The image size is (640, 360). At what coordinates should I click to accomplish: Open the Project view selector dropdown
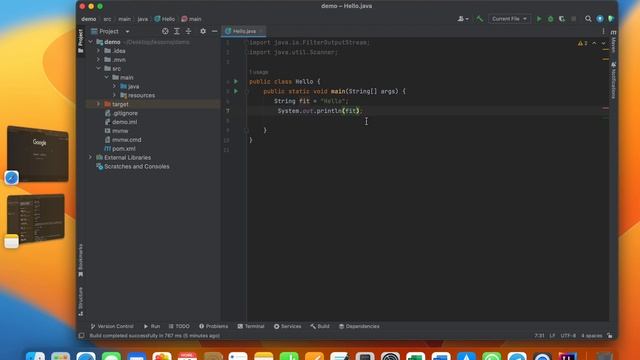tap(110, 31)
